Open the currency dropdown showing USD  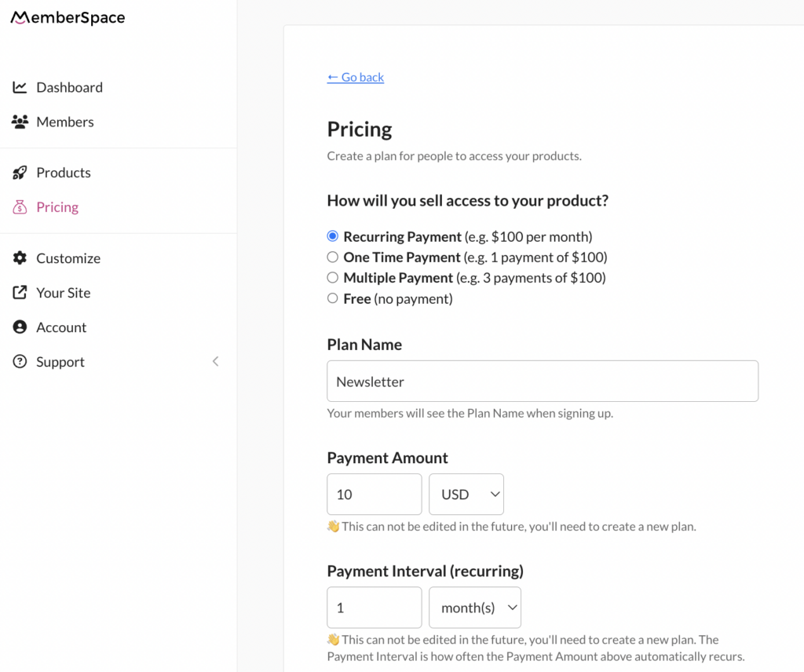466,494
